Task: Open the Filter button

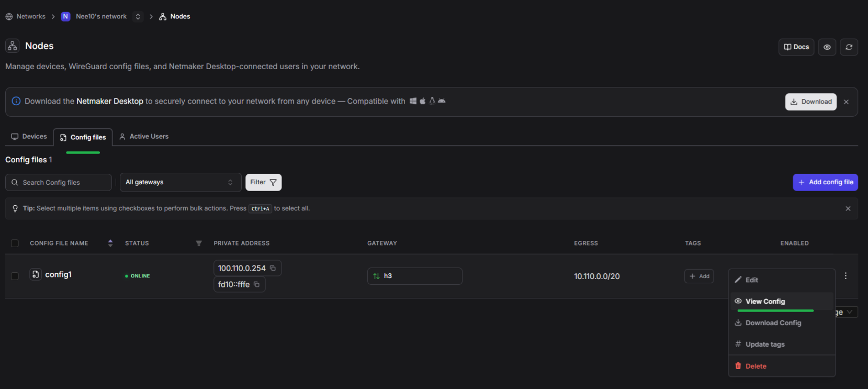Action: click(x=264, y=182)
